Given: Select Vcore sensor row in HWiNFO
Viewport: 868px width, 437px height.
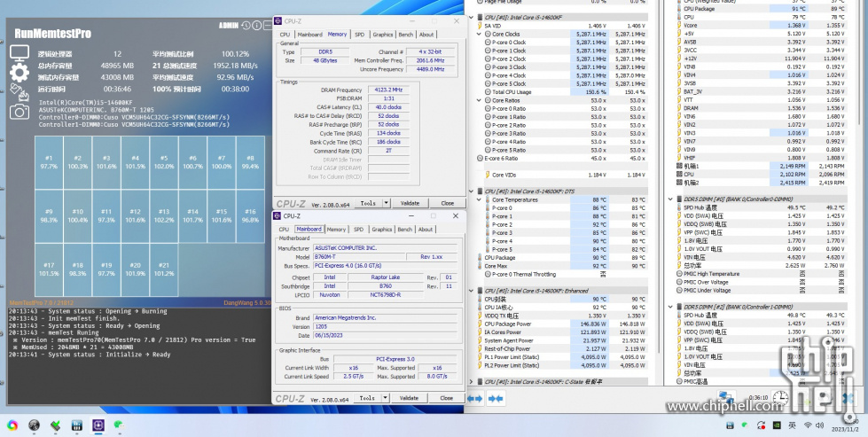Looking at the screenshot, I should point(762,26).
